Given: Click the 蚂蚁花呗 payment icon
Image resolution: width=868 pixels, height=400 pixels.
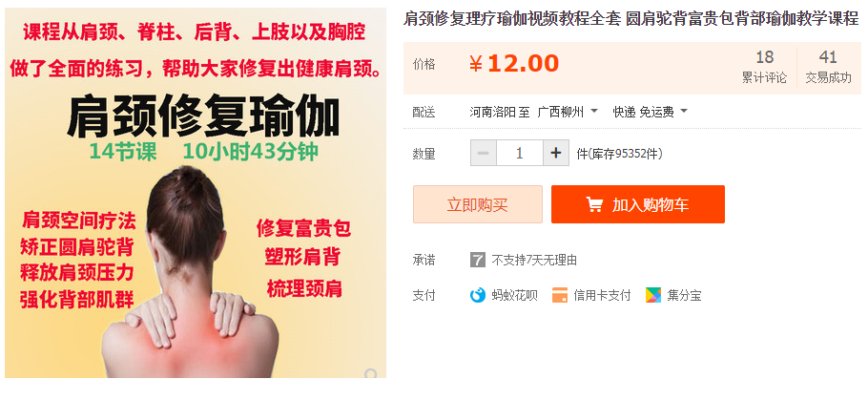Looking at the screenshot, I should point(477,295).
